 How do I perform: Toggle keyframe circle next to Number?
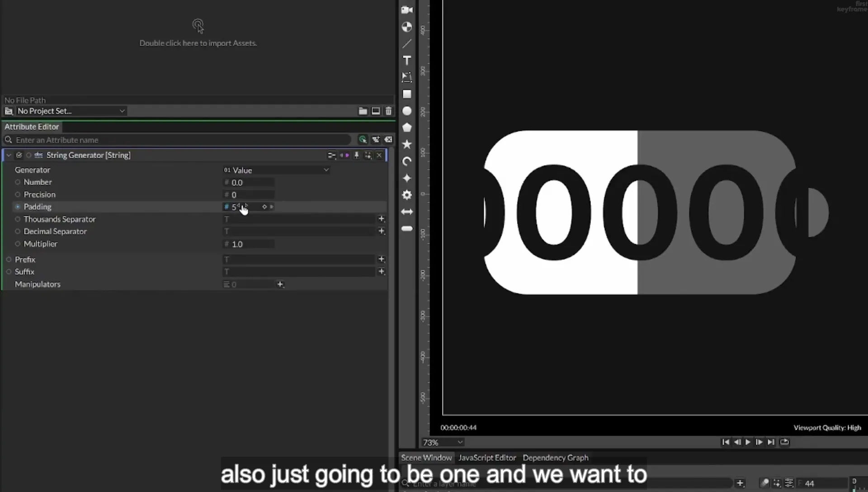(18, 182)
